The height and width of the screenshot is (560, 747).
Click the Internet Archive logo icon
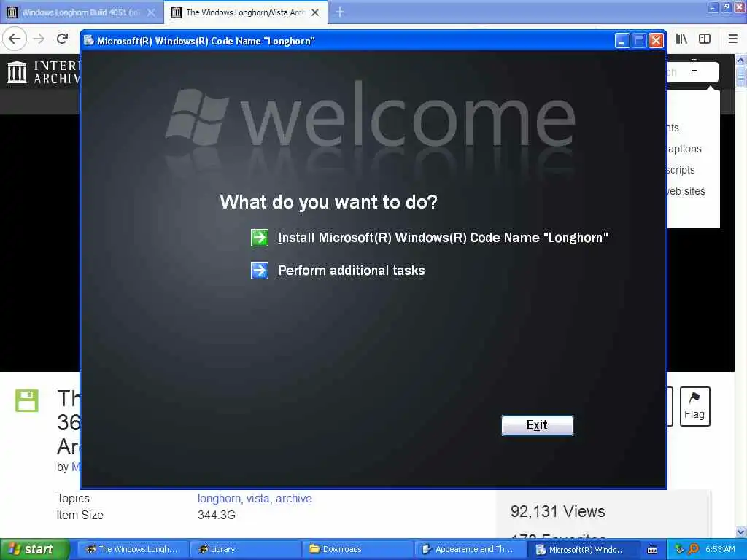coord(18,72)
